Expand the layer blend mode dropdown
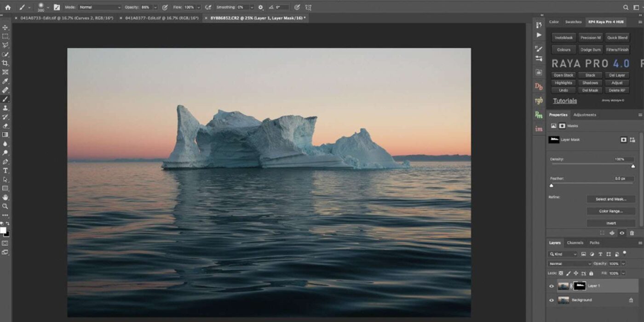Image resolution: width=644 pixels, height=322 pixels. 569,264
